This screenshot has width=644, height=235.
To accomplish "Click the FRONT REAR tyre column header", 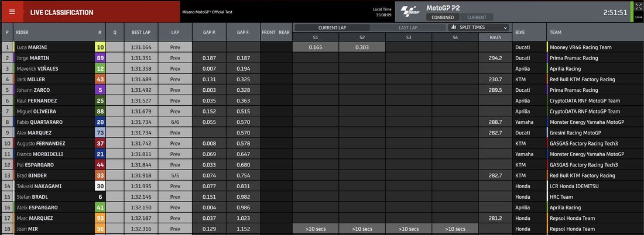I will tap(276, 32).
